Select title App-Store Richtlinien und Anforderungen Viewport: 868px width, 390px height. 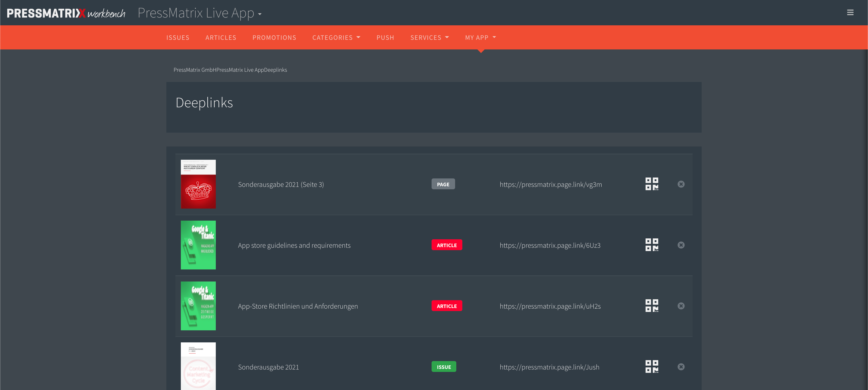pos(298,306)
